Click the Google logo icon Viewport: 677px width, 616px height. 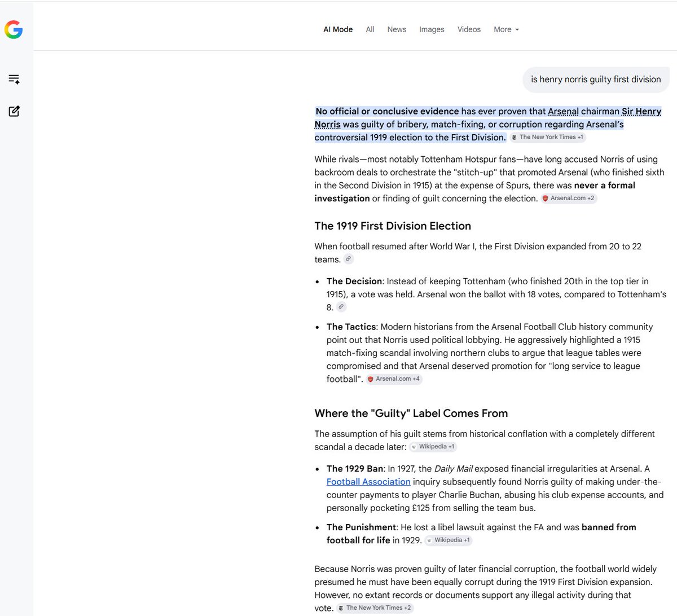[14, 29]
